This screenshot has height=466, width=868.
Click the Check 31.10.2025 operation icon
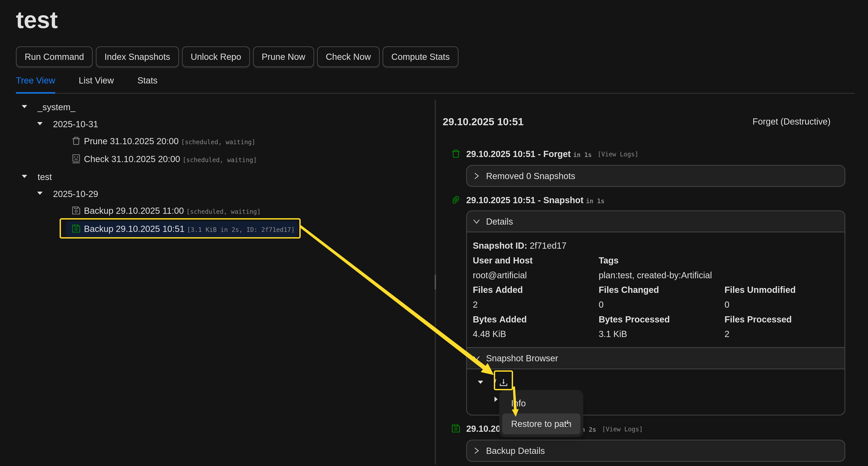click(76, 159)
